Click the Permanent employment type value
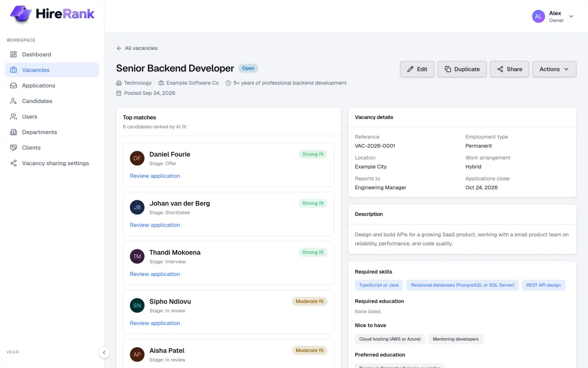The height and width of the screenshot is (368, 588). coord(479,146)
